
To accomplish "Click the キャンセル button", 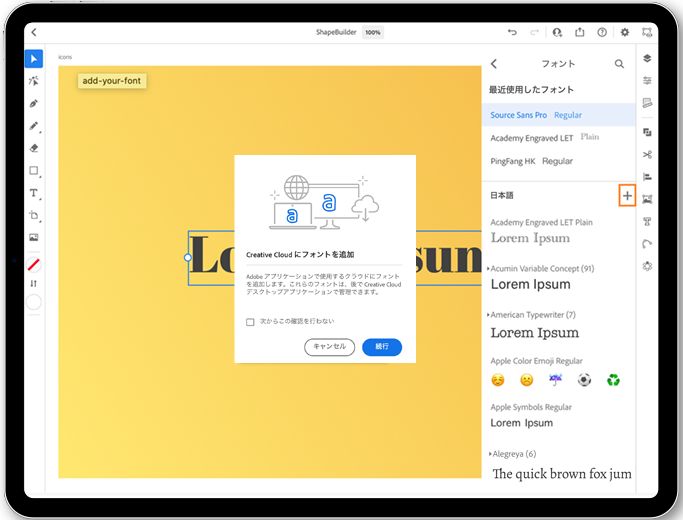I will 329,347.
